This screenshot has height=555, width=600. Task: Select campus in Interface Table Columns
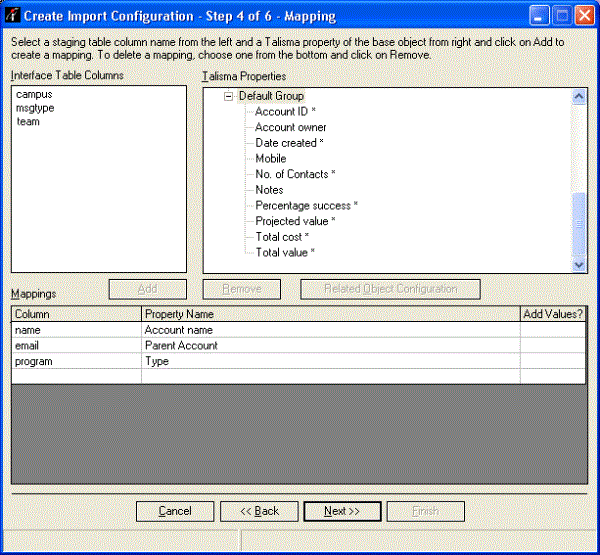[x=34, y=94]
